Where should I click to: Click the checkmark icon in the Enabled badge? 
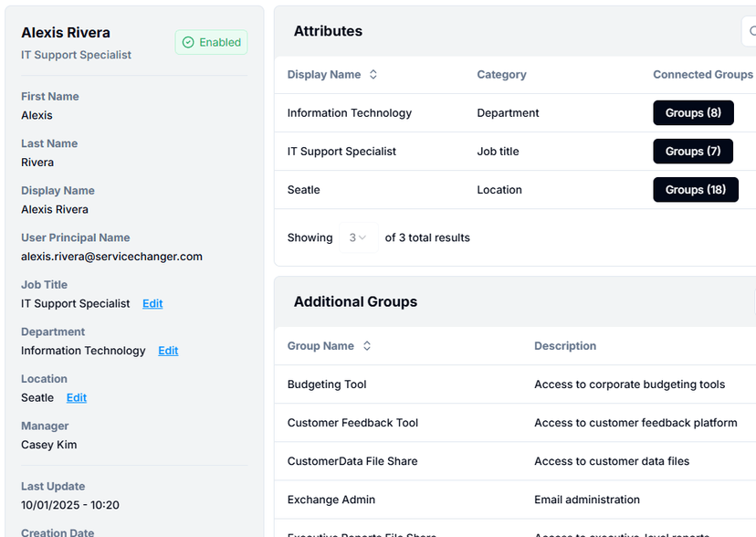click(188, 42)
